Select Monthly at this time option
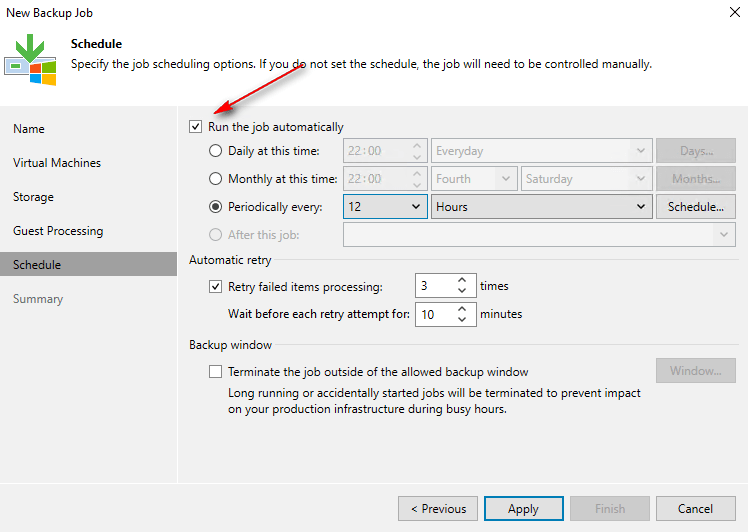 point(216,179)
